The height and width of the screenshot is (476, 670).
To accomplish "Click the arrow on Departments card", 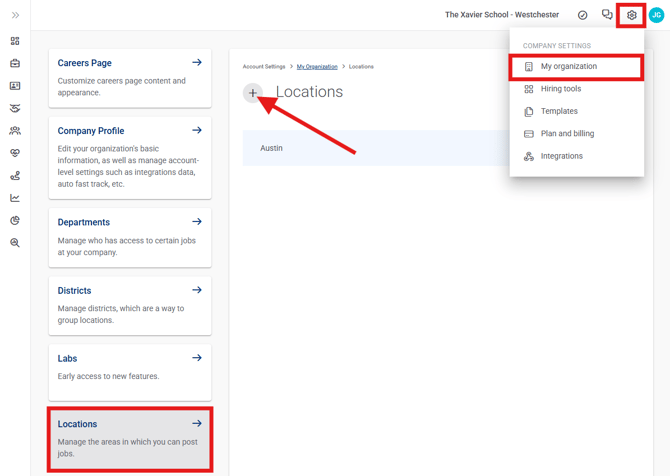I will [197, 222].
